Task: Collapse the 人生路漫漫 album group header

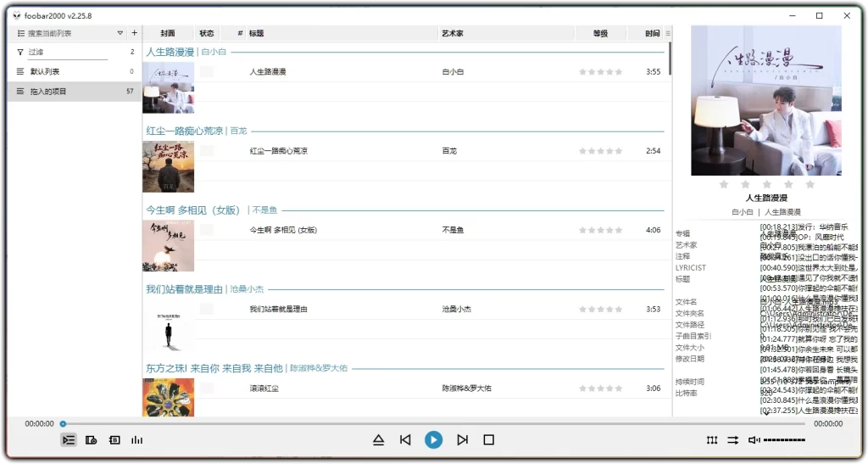Action: point(405,52)
